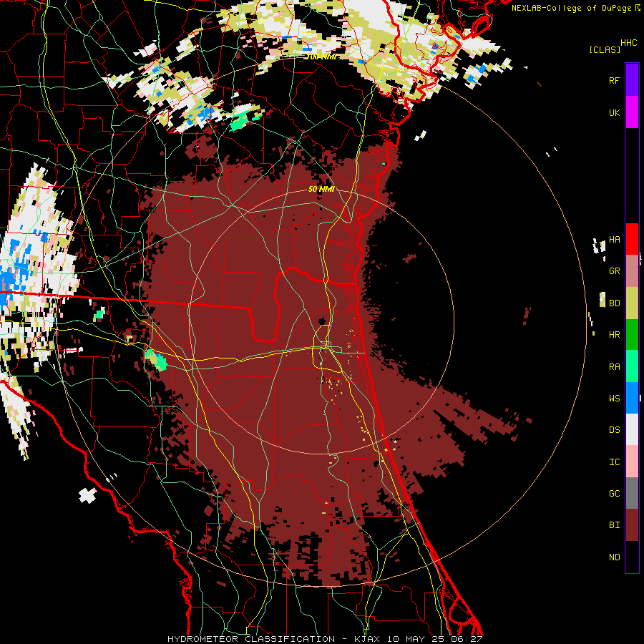Select the GC gray legend swatch

tap(632, 493)
